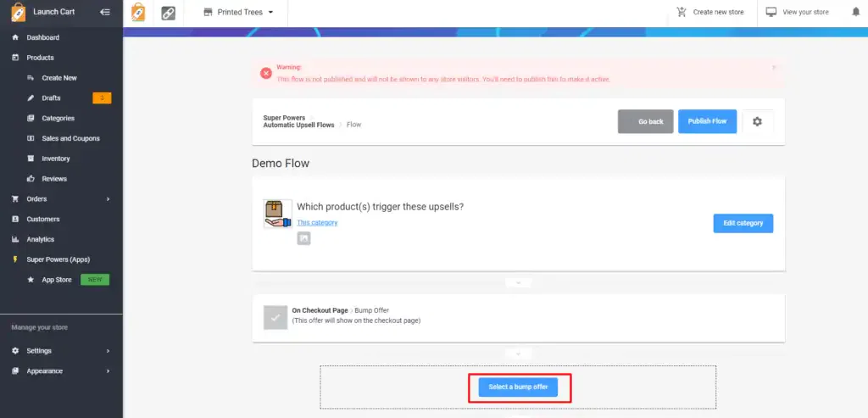Image resolution: width=868 pixels, height=418 pixels.
Task: Open Categories in sidebar
Action: point(58,119)
